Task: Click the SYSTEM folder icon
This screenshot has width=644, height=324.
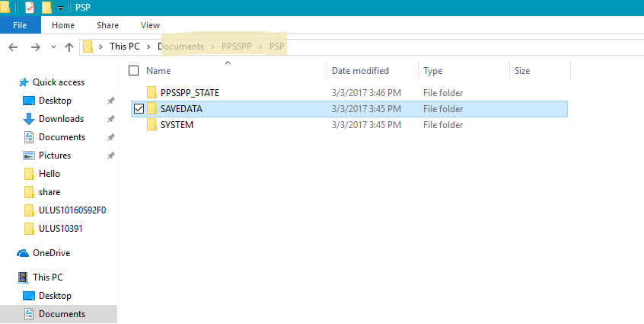Action: tap(151, 125)
